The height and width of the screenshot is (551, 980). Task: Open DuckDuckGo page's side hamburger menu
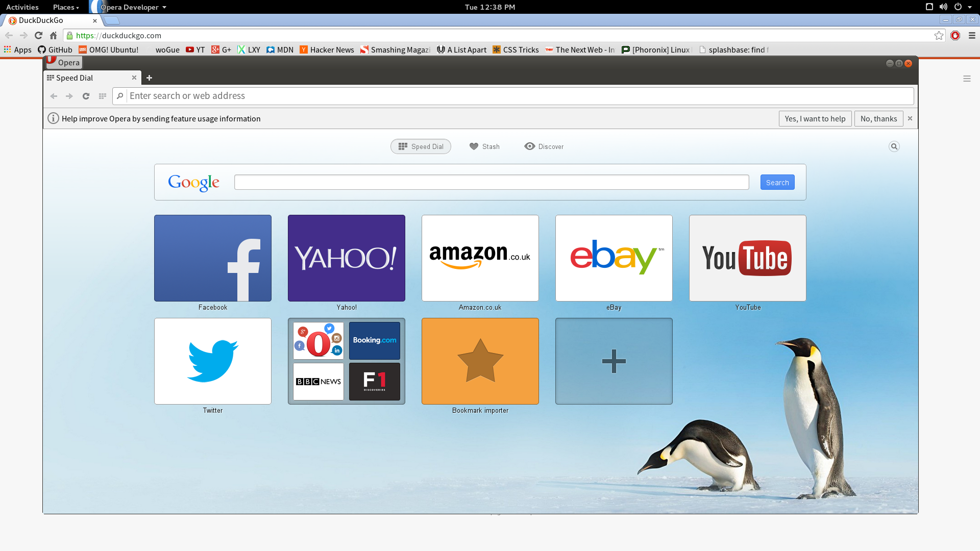click(967, 79)
